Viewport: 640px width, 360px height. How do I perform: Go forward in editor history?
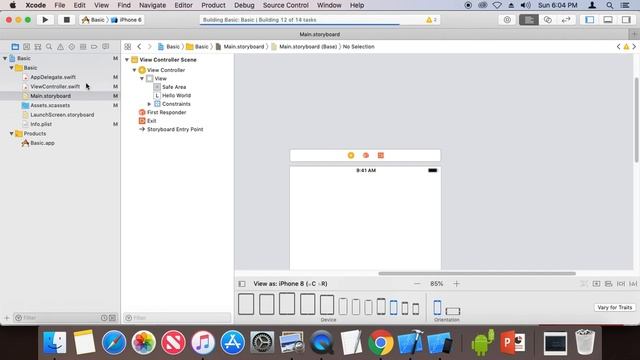click(x=149, y=47)
